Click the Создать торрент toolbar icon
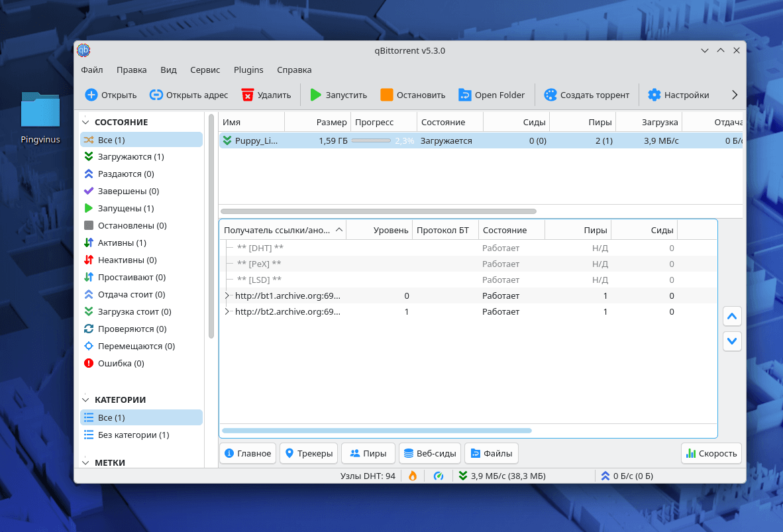 550,95
